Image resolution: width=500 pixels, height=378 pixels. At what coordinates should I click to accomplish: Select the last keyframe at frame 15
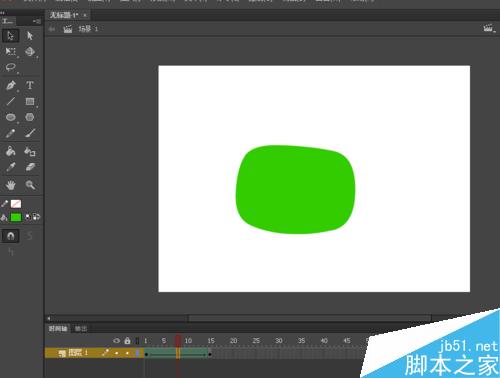click(210, 353)
